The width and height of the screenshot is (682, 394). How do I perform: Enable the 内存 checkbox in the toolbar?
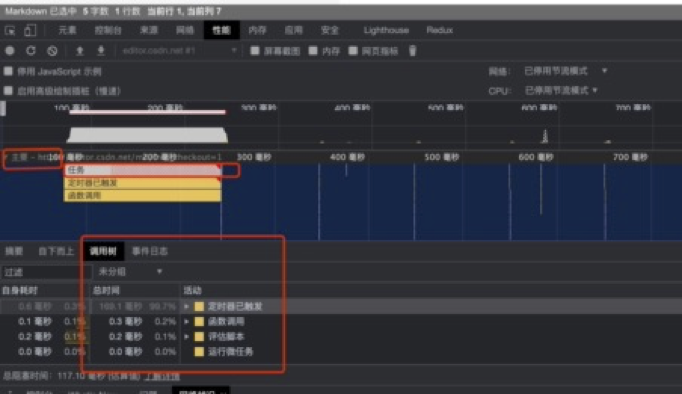pos(313,51)
